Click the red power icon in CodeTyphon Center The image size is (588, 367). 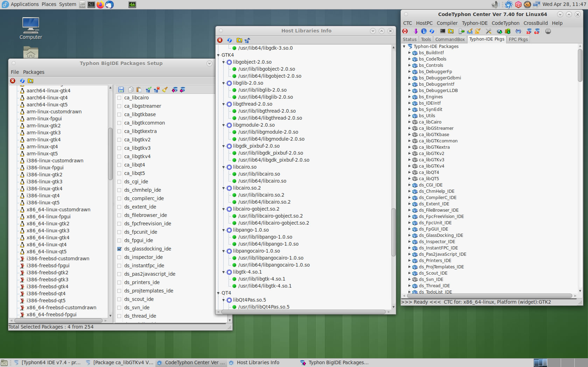click(405, 31)
